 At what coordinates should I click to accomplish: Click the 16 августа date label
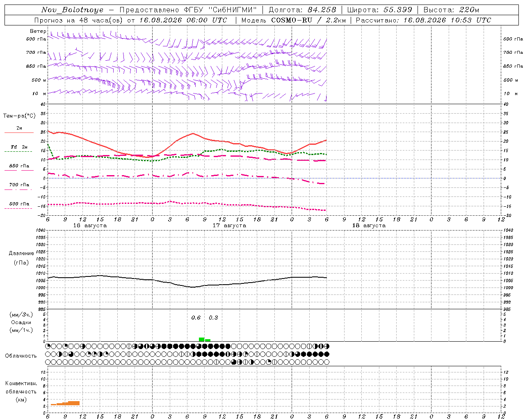90,226
